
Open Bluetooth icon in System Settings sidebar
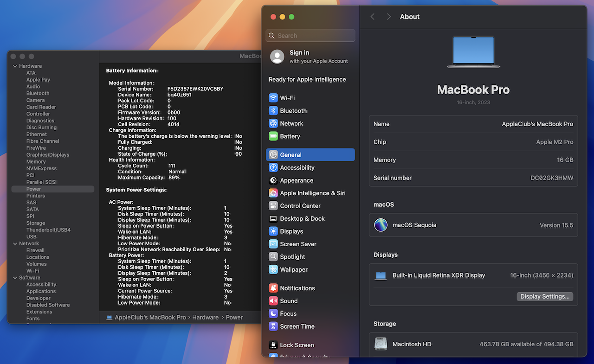[273, 111]
